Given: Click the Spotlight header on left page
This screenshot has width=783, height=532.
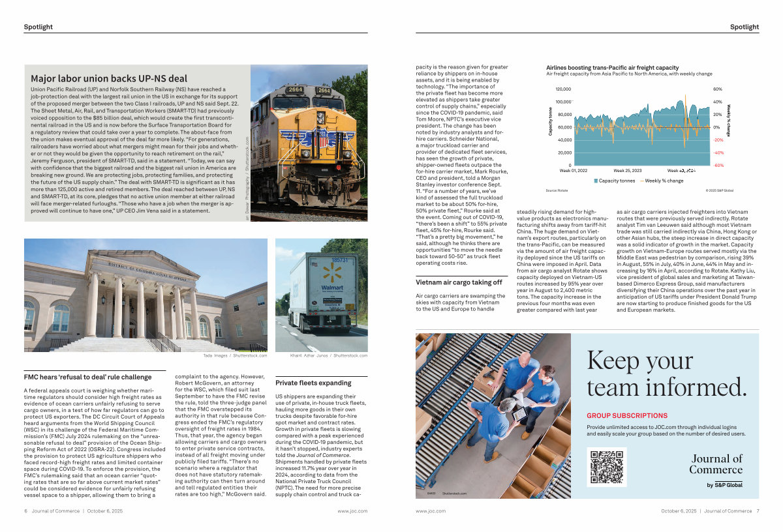Looking at the screenshot, I should point(38,27).
